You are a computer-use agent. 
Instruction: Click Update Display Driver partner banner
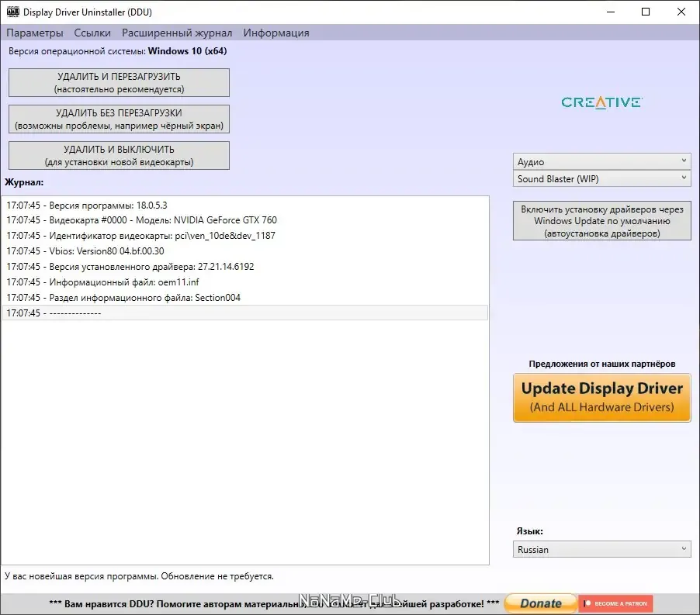click(601, 398)
